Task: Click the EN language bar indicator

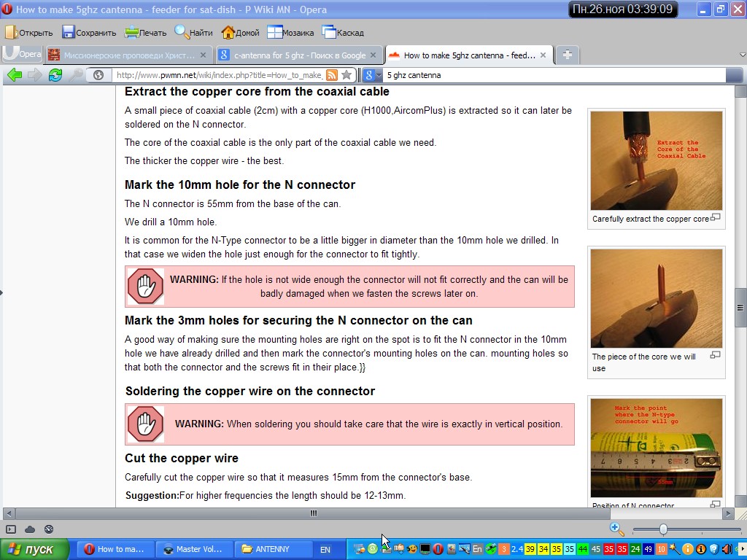Action: tap(325, 550)
